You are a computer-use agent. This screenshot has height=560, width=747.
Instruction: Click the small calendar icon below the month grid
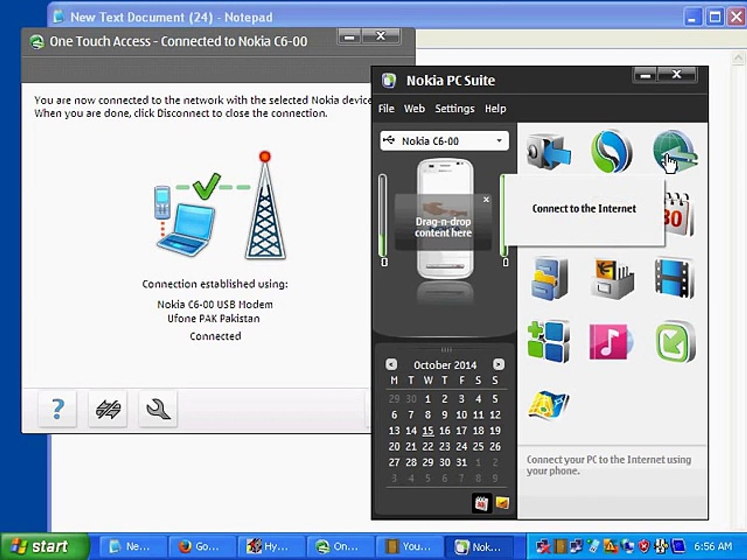[x=481, y=503]
